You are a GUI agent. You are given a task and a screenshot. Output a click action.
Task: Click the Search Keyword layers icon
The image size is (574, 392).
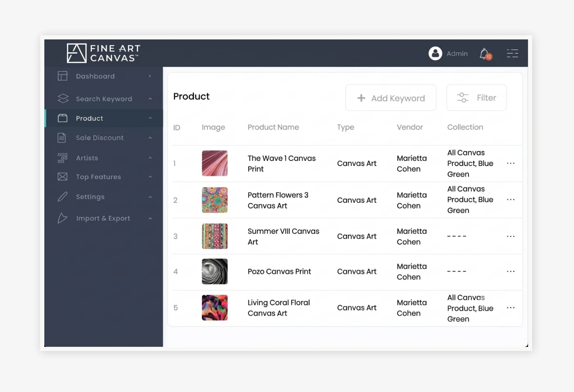pos(63,98)
